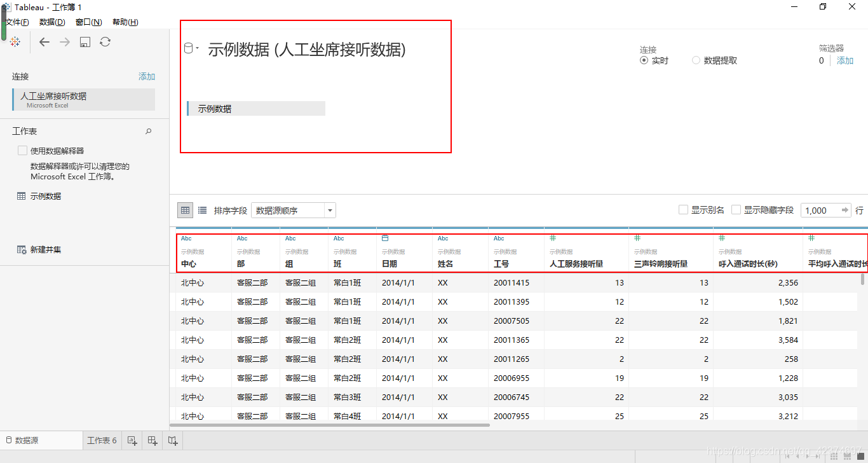The image size is (868, 463).
Task: Click the horizontal scrollbar under the data grid
Action: pos(330,425)
